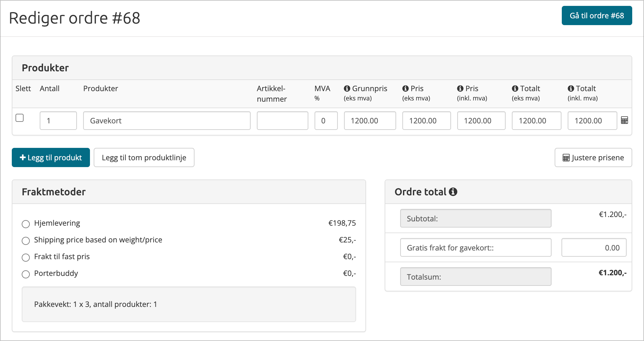Click Legg til tom produktlinje button

point(144,157)
